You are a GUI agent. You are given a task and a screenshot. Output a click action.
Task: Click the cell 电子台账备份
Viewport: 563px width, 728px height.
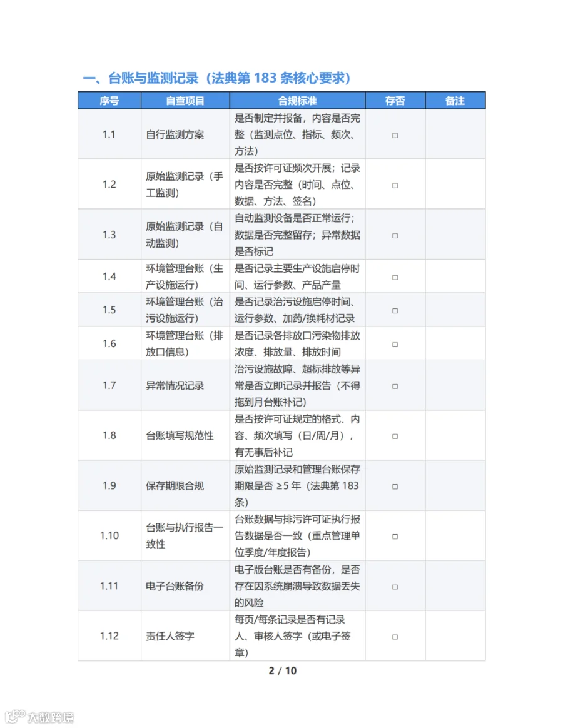click(185, 586)
